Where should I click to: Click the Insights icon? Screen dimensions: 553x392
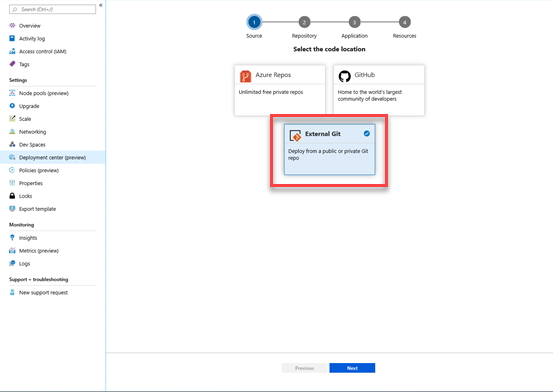point(12,237)
